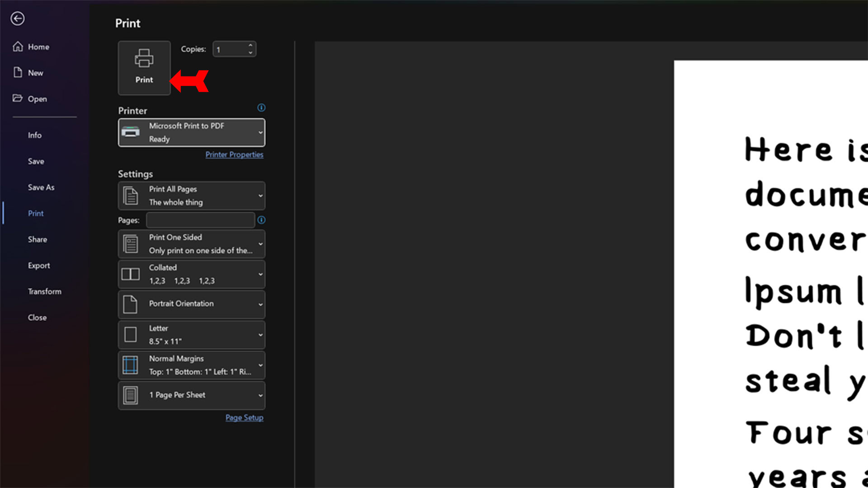Click the New document icon

[x=18, y=72]
